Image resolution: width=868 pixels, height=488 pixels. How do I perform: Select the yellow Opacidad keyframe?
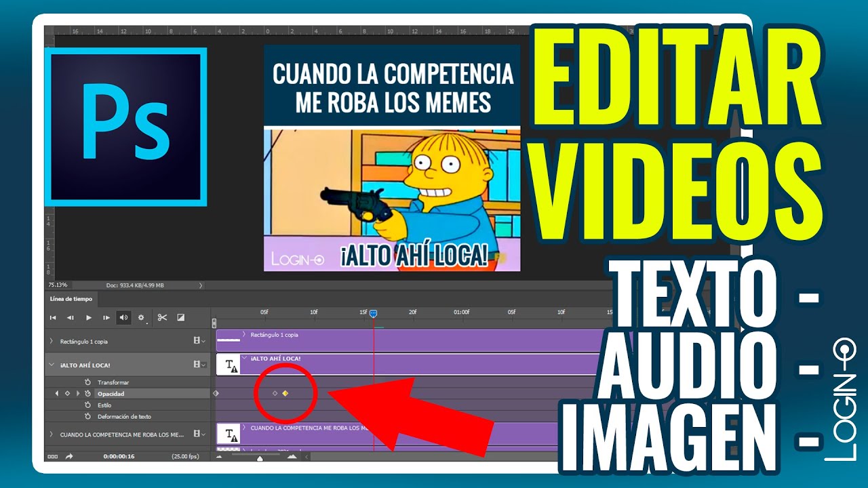tap(285, 393)
